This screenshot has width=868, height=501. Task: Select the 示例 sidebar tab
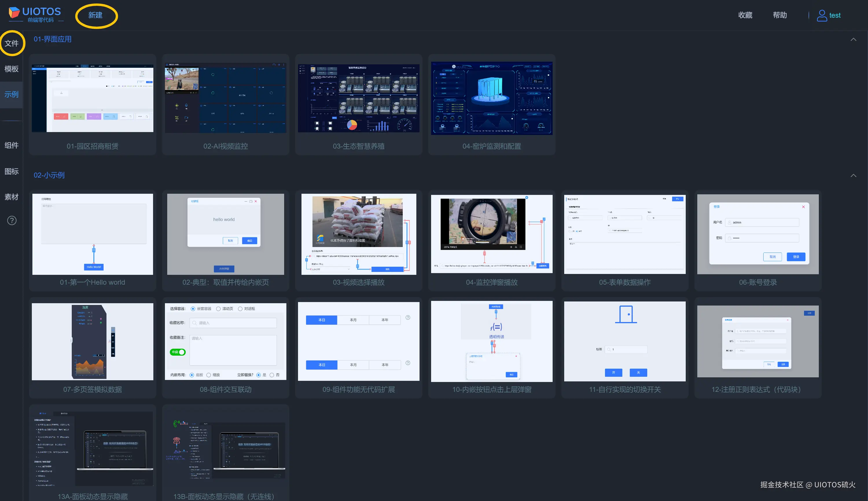[11, 94]
